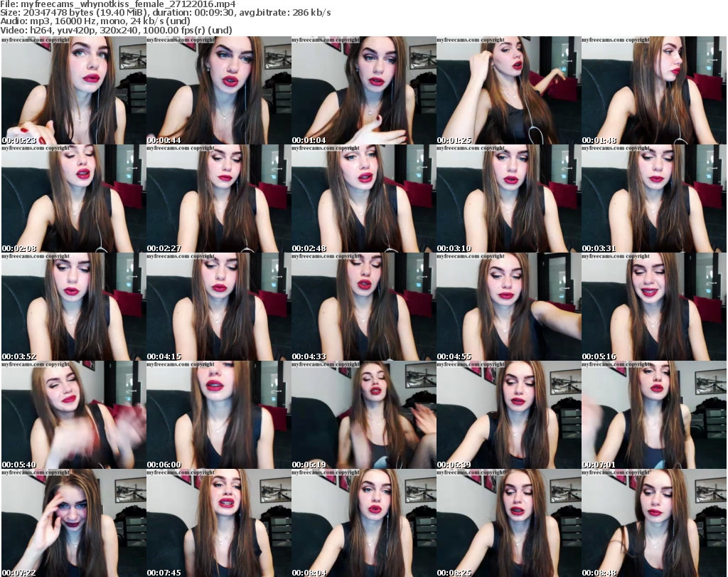This screenshot has width=728, height=577.
Task: Pick the thumbnail labeled 00:07:01
Action: (x=654, y=415)
